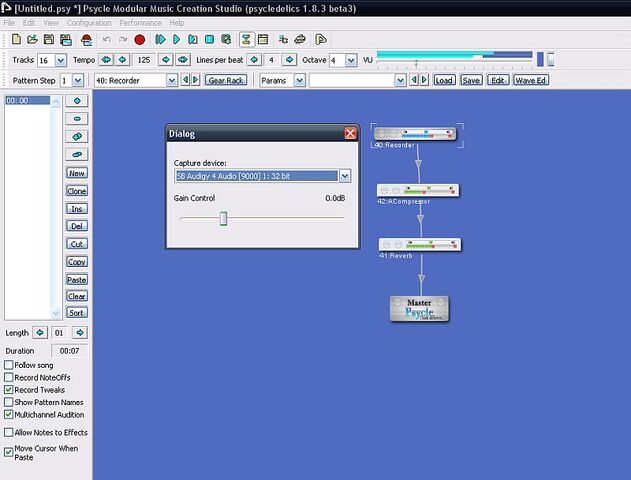Expand the Capture device dropdown
Viewport: 631px width, 480px height.
point(345,176)
